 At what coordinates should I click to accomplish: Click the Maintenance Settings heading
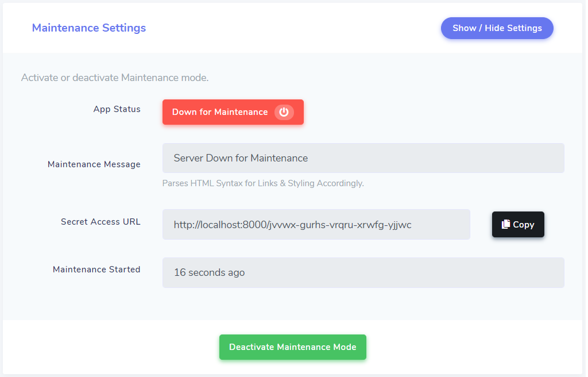pyautogui.click(x=89, y=28)
